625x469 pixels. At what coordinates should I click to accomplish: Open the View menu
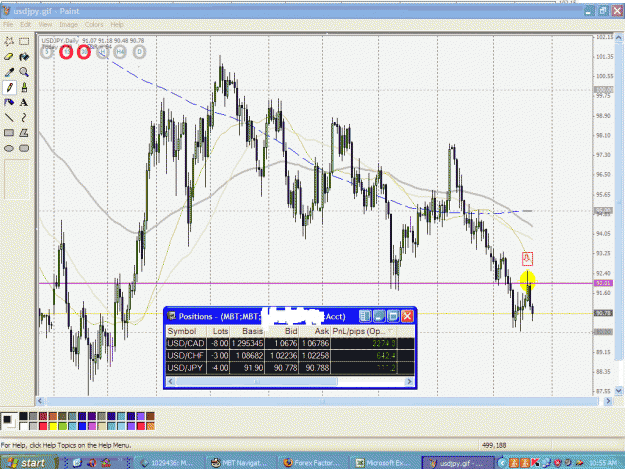coord(45,24)
